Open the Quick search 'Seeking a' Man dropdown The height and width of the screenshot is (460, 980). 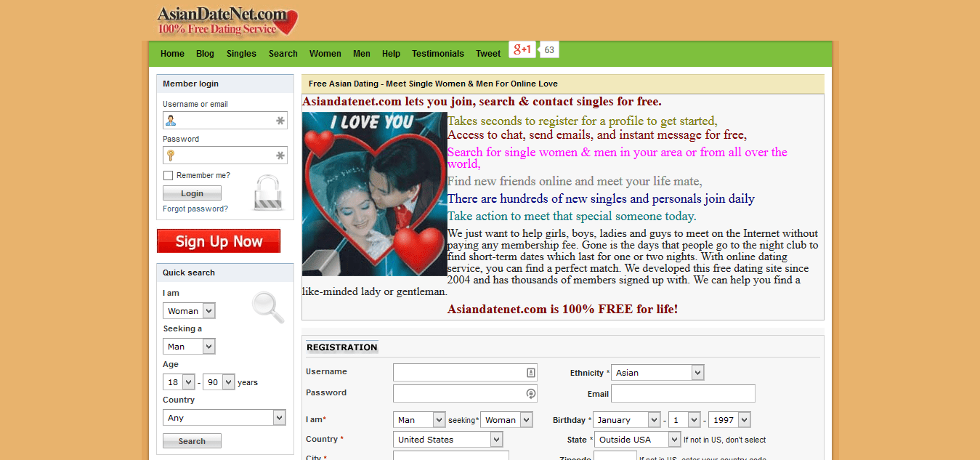pos(189,347)
